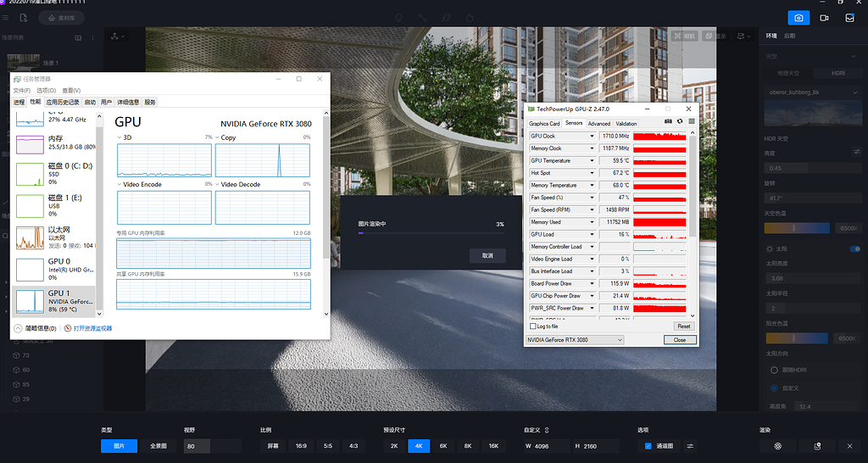
Task: Click the light bulb lighting icon
Action: coord(398,18)
